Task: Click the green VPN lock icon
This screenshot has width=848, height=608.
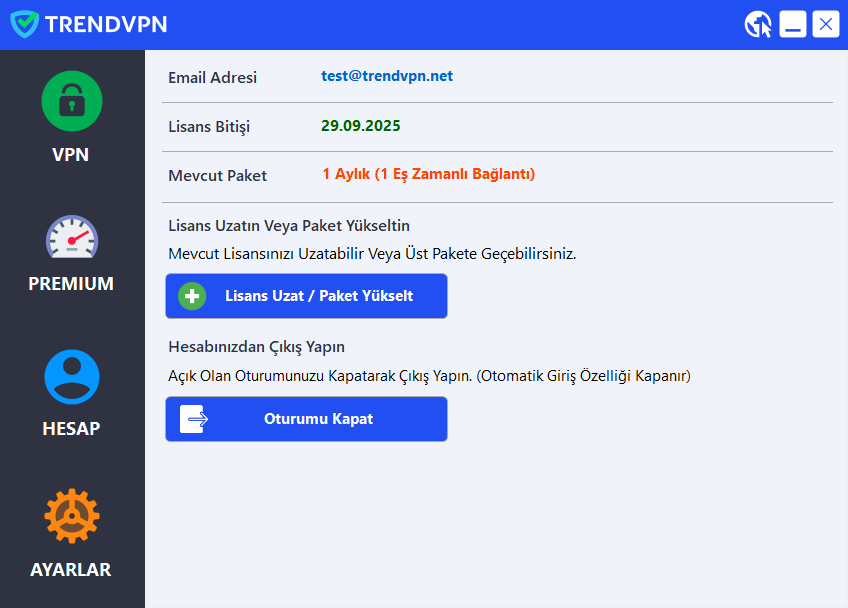Action: (72, 101)
